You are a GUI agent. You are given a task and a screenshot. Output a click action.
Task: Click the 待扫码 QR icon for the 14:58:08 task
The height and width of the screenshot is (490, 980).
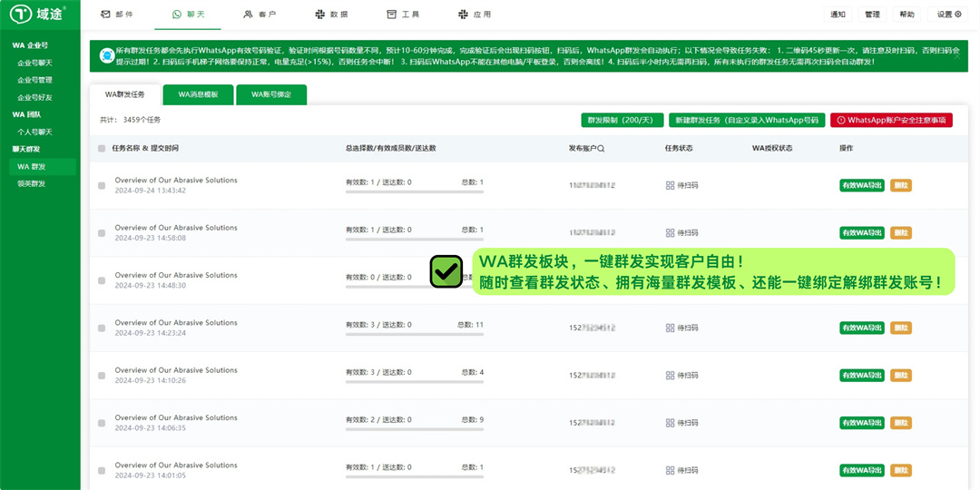pos(670,232)
